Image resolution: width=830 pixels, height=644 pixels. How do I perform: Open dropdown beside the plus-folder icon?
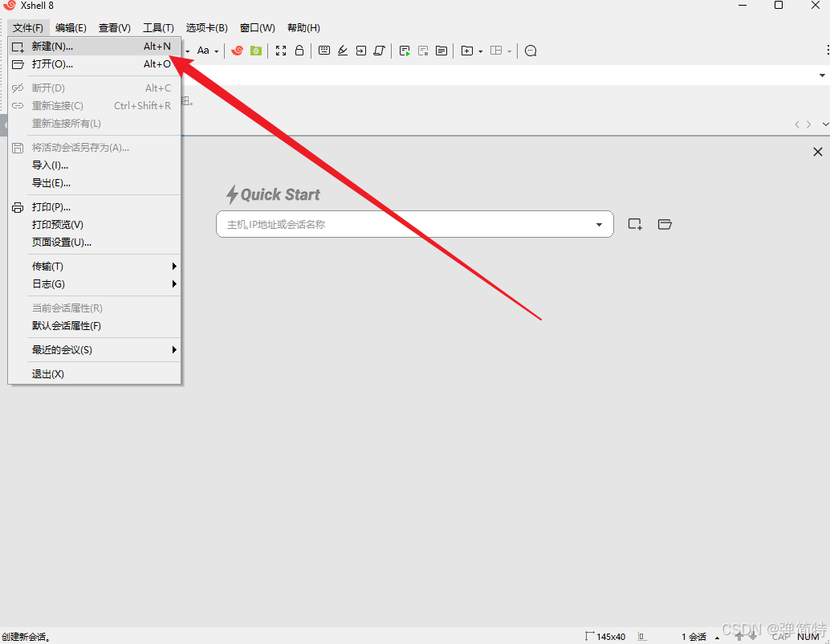coord(481,51)
